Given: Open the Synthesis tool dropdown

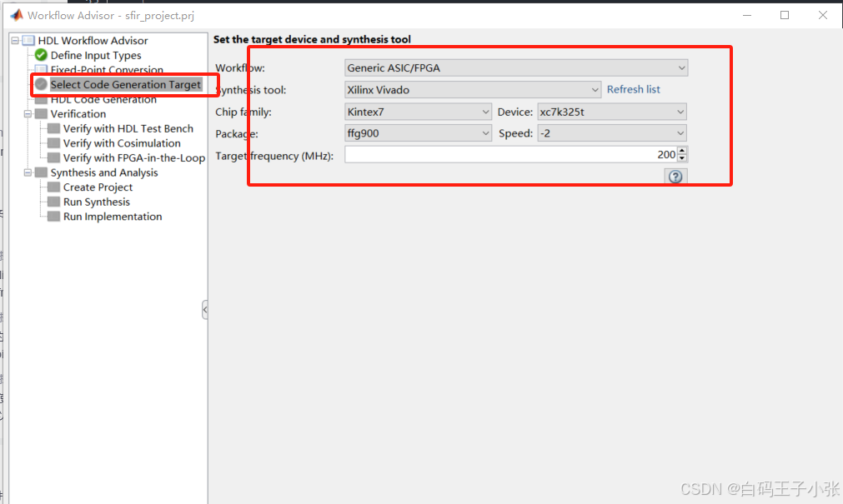Looking at the screenshot, I should pos(473,90).
